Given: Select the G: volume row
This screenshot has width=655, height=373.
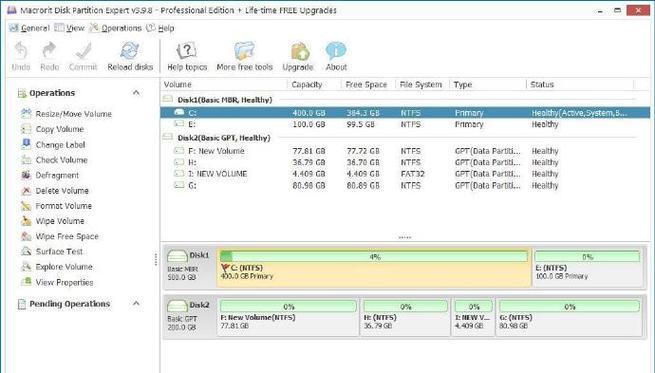Looking at the screenshot, I should coord(405,185).
